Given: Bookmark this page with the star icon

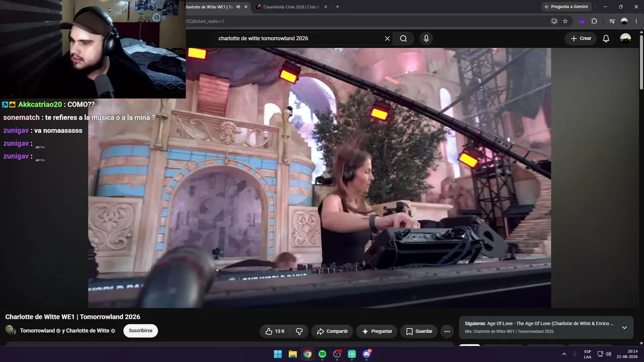Looking at the screenshot, I should (x=565, y=21).
